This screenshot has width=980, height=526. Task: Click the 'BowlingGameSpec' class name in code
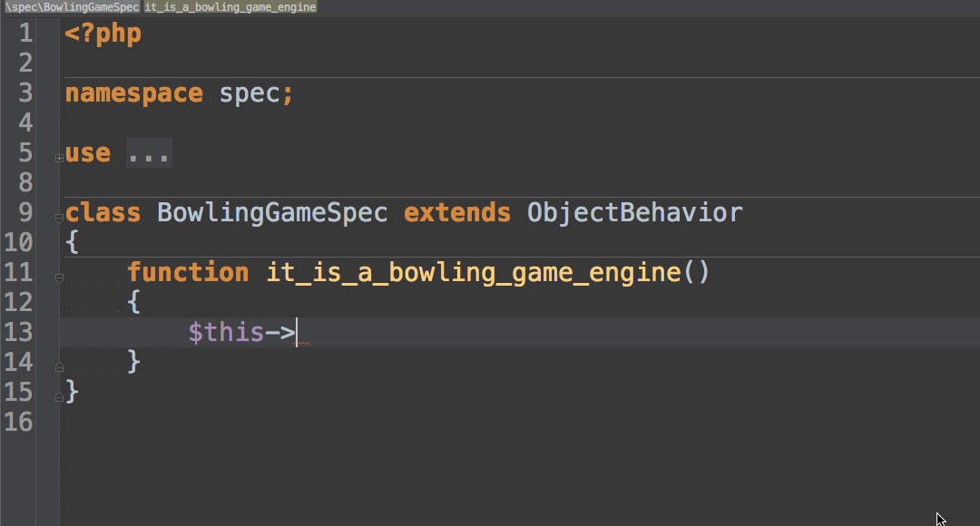[272, 213]
